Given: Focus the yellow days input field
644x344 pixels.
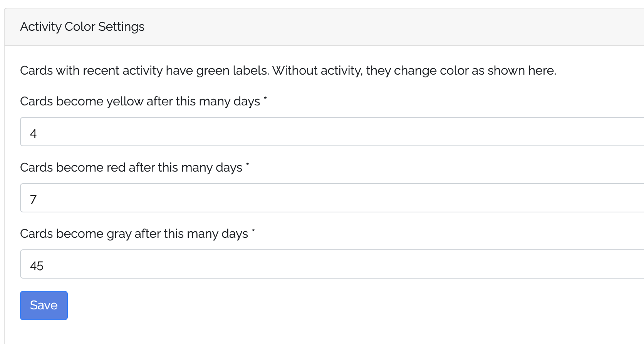Looking at the screenshot, I should (331, 132).
